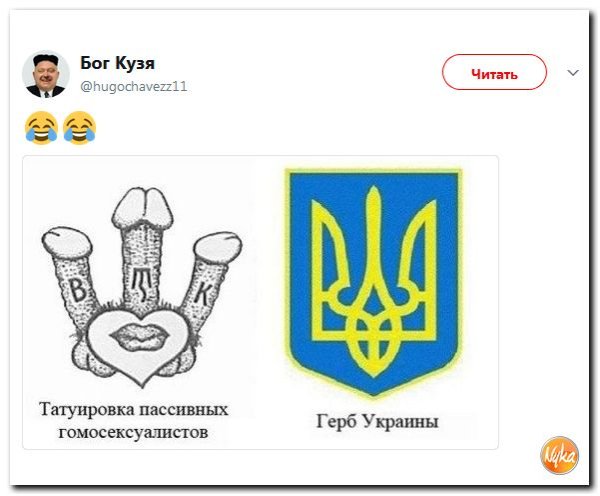This screenshot has height=496, width=600.
Task: Click the second laughing-crying emoji
Action: click(x=80, y=128)
